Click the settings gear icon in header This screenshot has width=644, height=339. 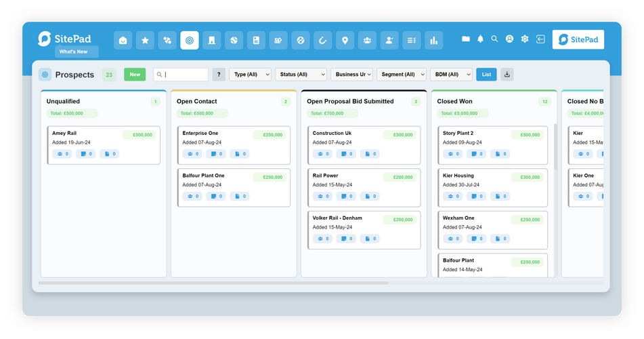tap(524, 39)
